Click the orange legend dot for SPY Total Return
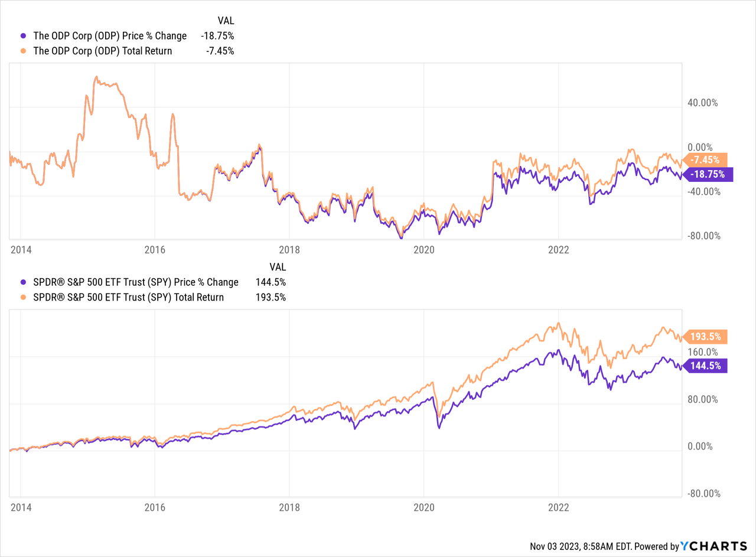The width and height of the screenshot is (756, 557). (x=23, y=297)
